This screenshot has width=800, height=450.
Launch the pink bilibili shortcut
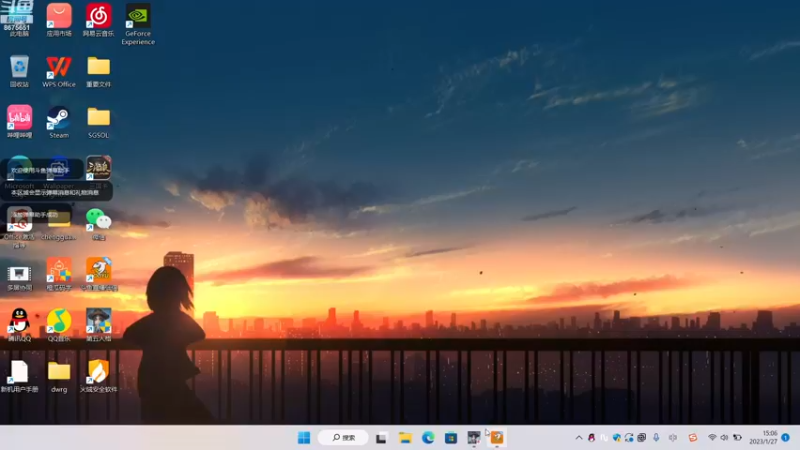click(19, 121)
